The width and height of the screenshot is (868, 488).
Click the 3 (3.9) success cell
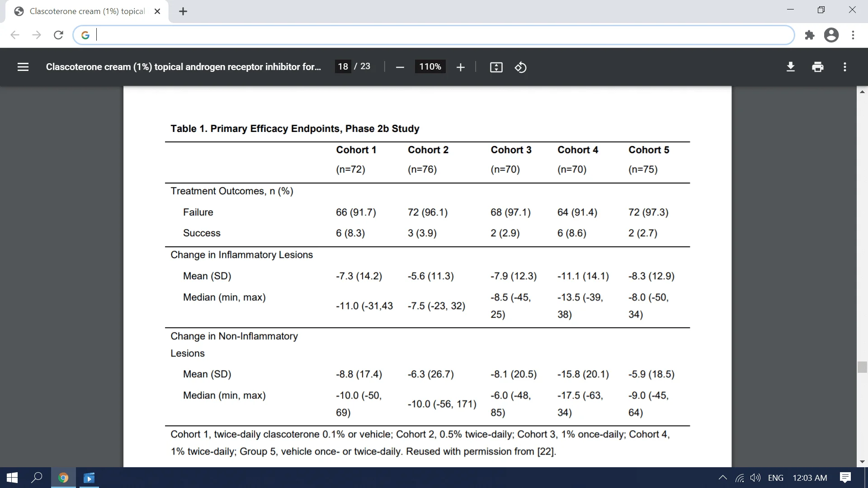422,233
